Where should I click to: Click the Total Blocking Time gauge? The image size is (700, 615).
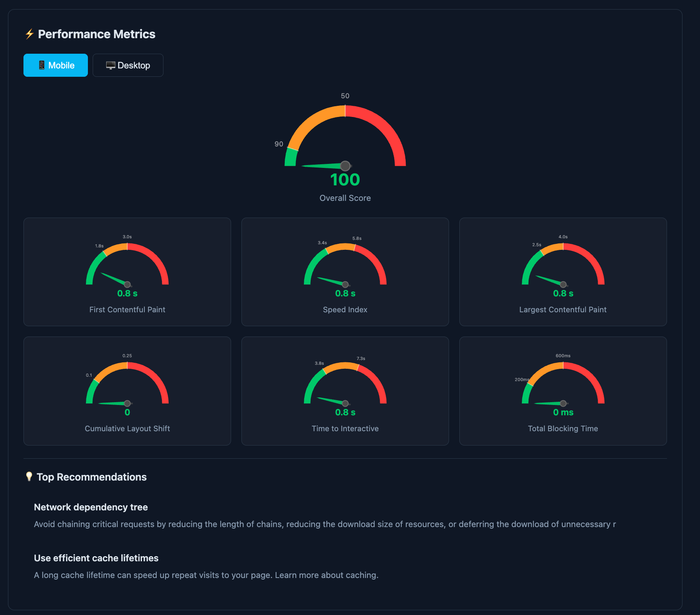tap(563, 384)
